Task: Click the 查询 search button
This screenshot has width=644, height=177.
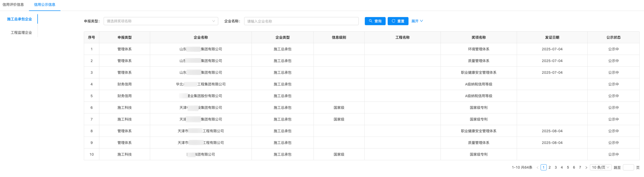Action: pyautogui.click(x=375, y=21)
